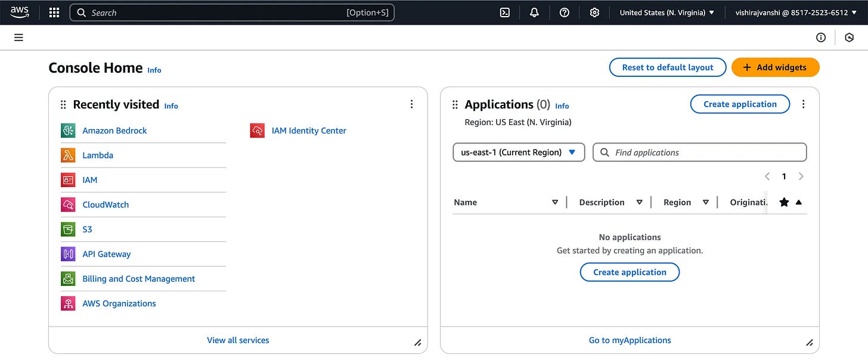Image resolution: width=868 pixels, height=361 pixels.
Task: Open the hamburger navigation menu
Action: click(x=18, y=38)
